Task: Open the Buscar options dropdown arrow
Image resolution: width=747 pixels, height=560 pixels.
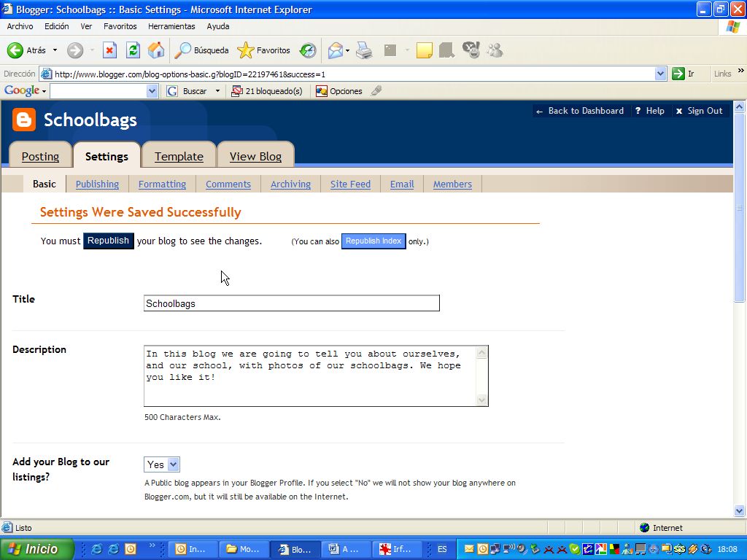Action: 217,90
